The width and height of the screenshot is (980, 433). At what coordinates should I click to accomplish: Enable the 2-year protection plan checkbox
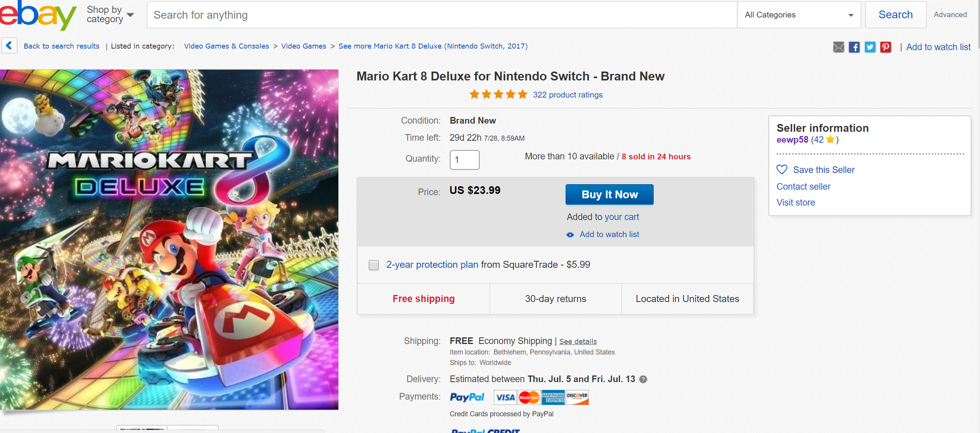(374, 265)
